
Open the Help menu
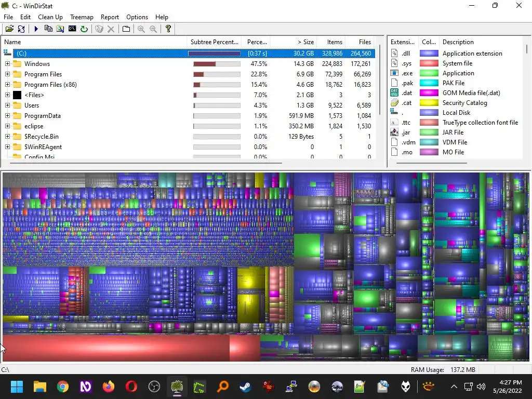[x=162, y=17]
